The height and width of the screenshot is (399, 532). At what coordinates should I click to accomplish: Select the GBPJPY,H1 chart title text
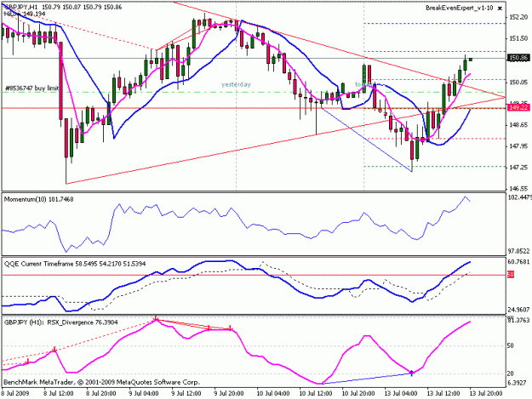coord(20,7)
